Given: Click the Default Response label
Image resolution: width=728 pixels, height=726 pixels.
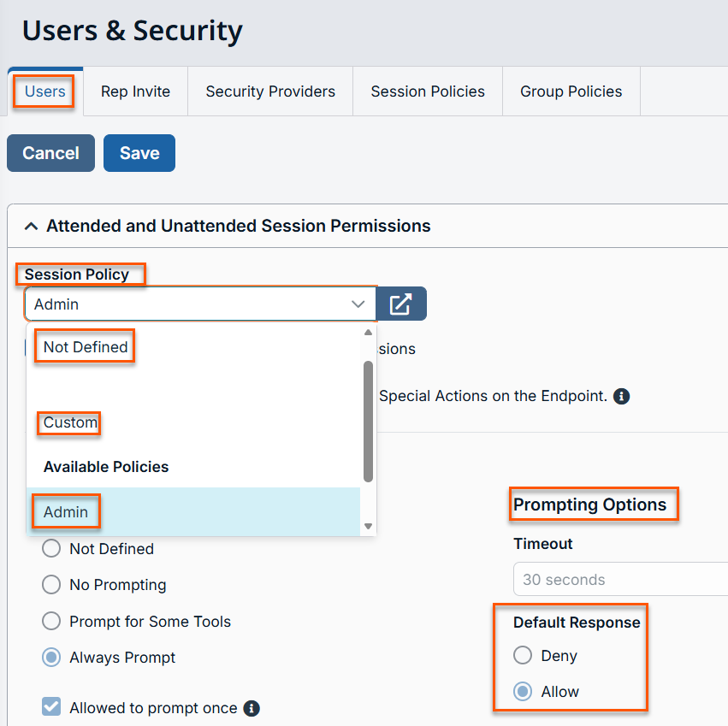Looking at the screenshot, I should [577, 623].
